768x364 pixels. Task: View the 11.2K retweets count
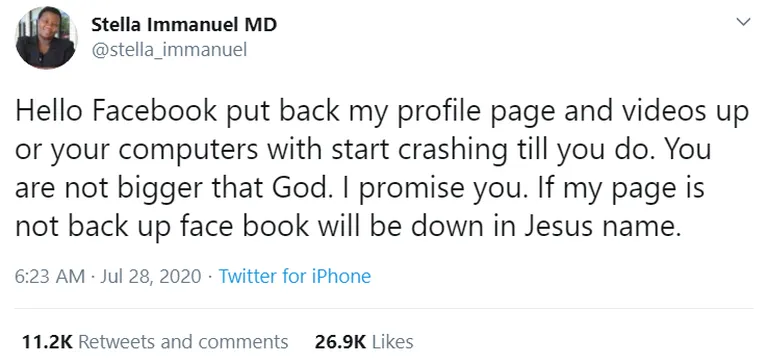pos(47,341)
